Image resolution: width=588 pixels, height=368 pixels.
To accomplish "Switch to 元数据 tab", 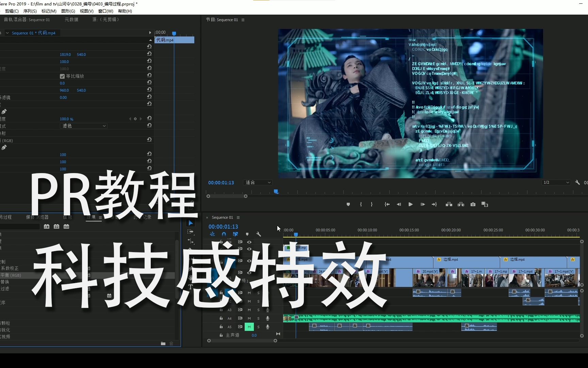I will click(x=71, y=20).
